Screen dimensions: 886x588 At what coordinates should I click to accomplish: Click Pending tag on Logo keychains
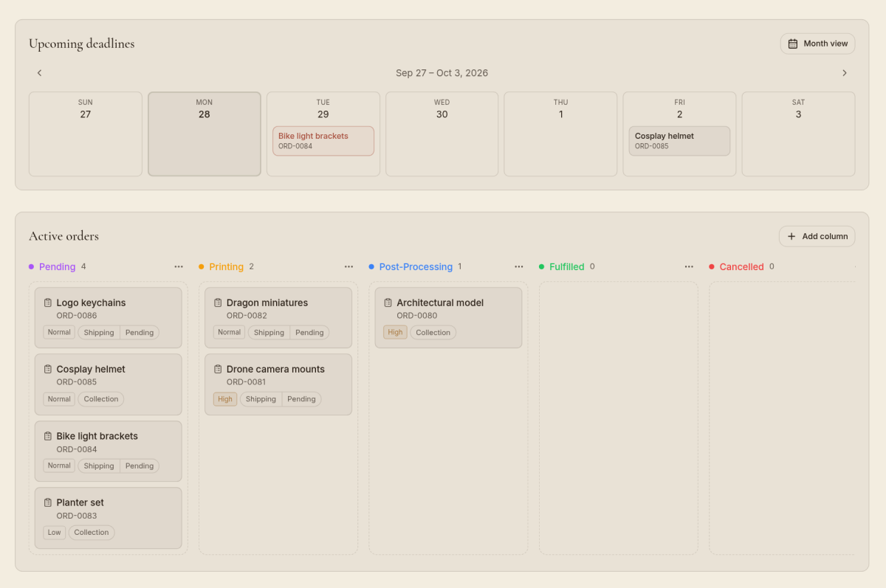pos(140,333)
